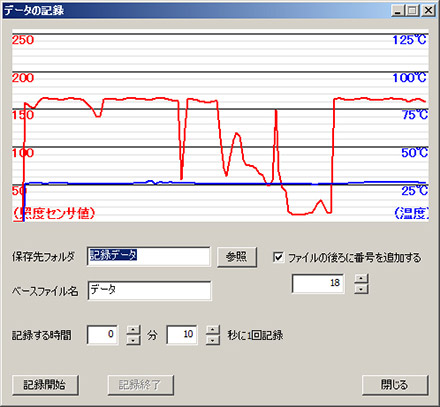440x407 pixels.
Task: Focus the 保存先フォルダ text field
Action: tap(149, 256)
